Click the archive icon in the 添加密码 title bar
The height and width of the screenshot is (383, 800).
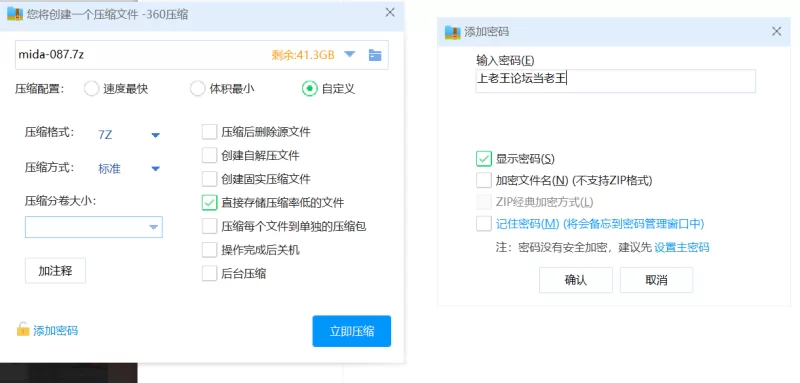point(453,32)
